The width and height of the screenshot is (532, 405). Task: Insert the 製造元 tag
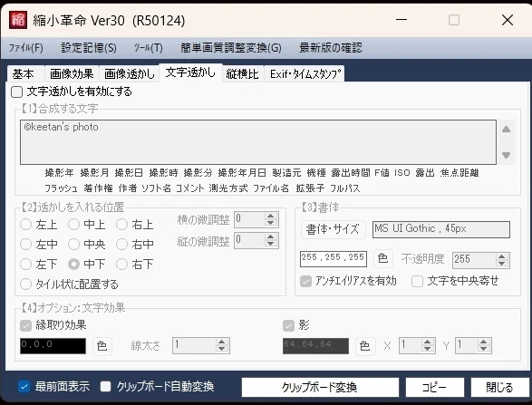click(x=286, y=173)
